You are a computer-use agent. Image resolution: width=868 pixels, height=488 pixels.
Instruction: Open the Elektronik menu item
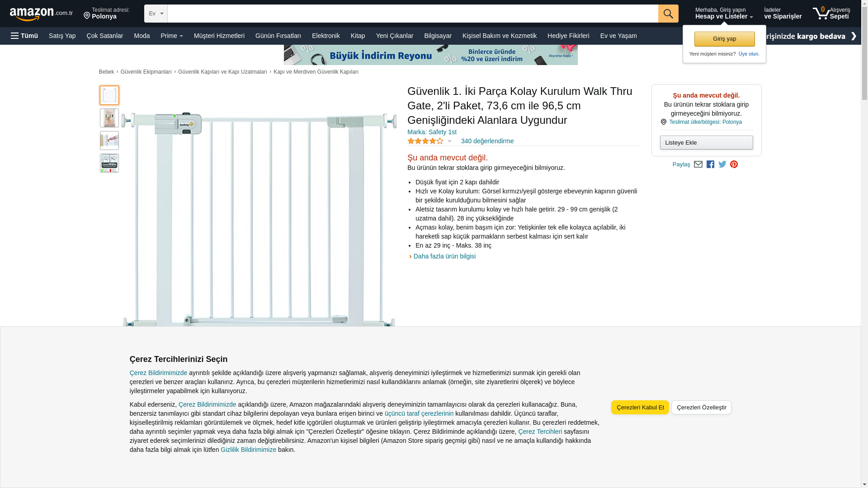pyautogui.click(x=325, y=36)
